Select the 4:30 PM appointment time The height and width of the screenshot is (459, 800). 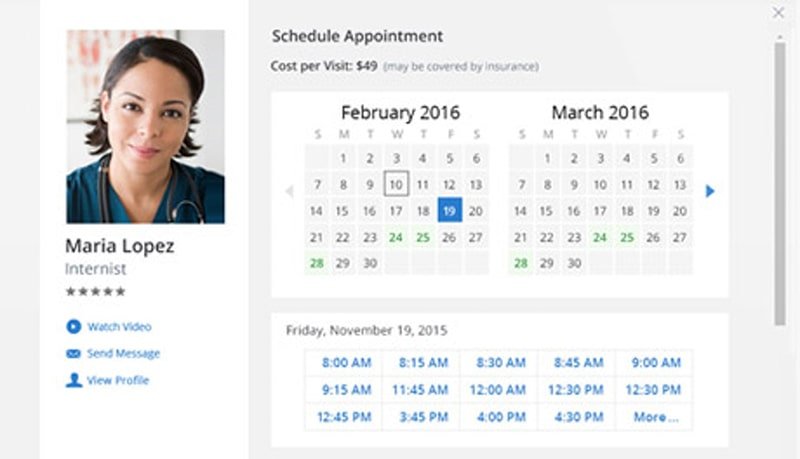tap(577, 417)
